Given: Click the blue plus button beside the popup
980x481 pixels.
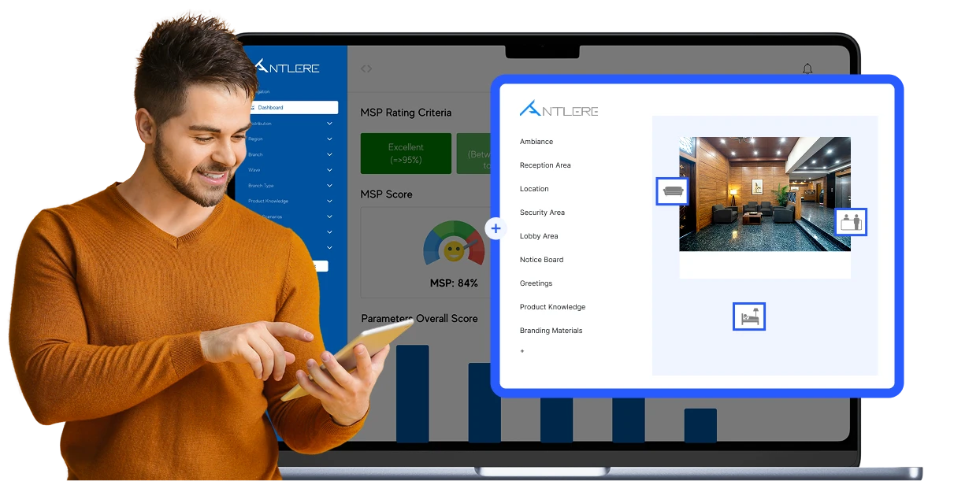Looking at the screenshot, I should [x=496, y=229].
